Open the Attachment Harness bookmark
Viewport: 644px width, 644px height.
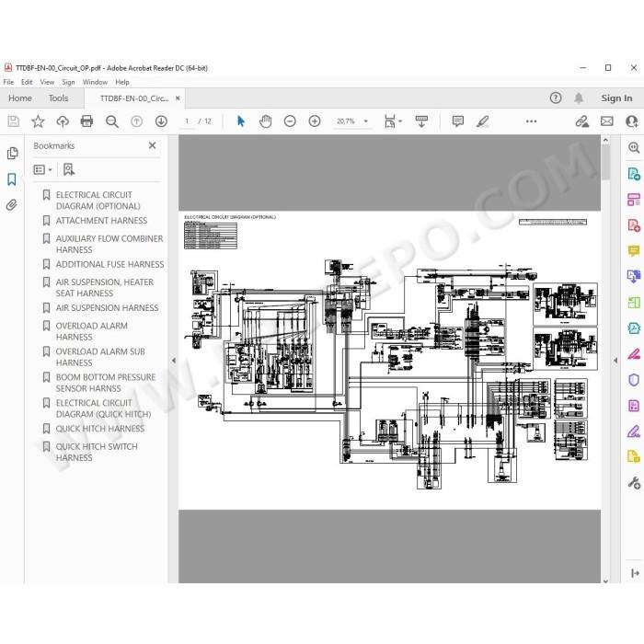pos(101,221)
